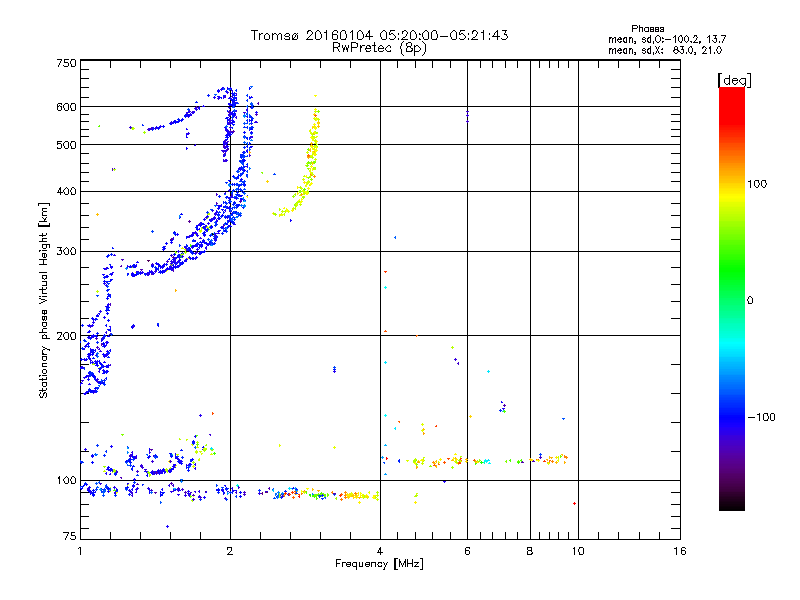Click the 'mean, sd,O:-100.2, 13.7' line
The image size is (800, 600).
pyautogui.click(x=667, y=39)
